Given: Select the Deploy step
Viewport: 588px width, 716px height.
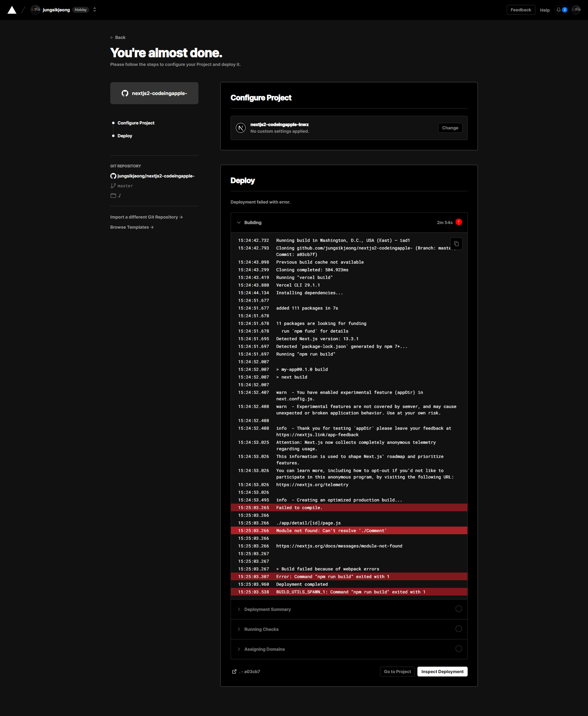Looking at the screenshot, I should (125, 135).
